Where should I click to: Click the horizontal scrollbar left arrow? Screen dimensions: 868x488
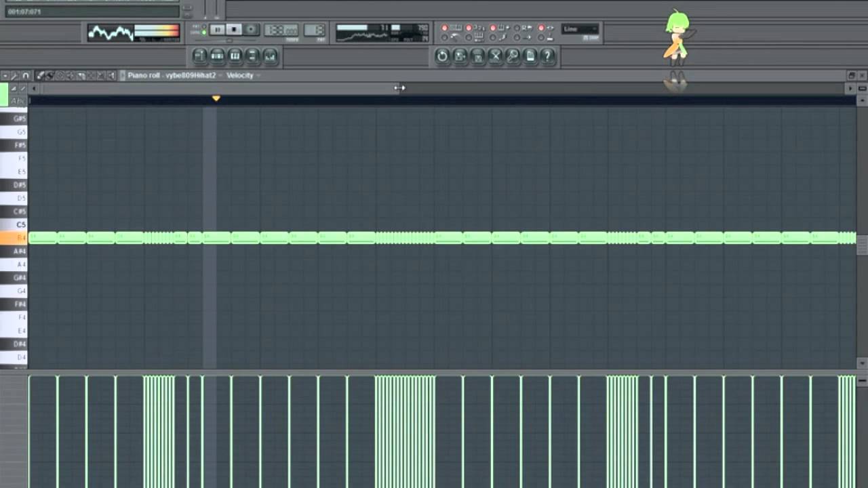(34, 88)
